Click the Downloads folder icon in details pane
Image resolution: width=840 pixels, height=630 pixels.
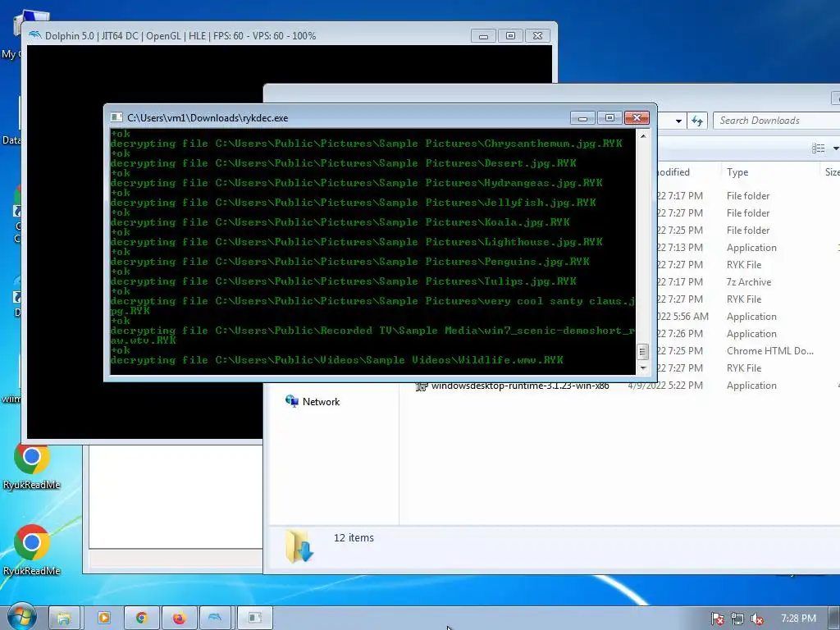pyautogui.click(x=299, y=546)
